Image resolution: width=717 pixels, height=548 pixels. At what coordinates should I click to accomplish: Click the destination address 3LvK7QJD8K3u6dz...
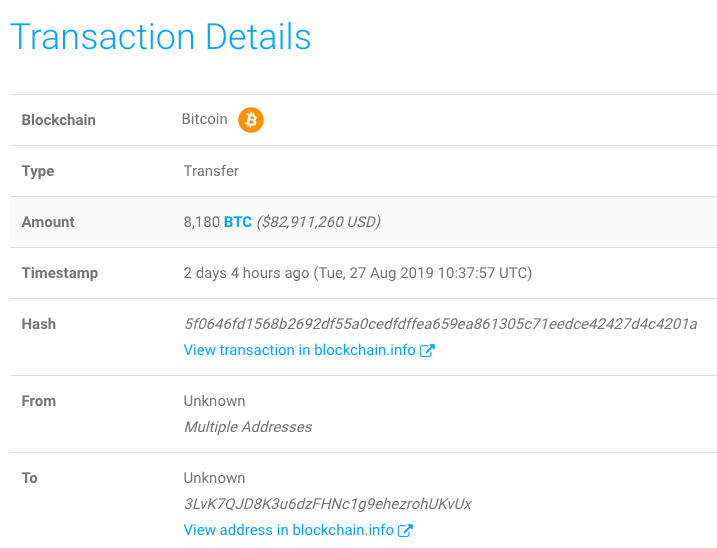click(327, 504)
